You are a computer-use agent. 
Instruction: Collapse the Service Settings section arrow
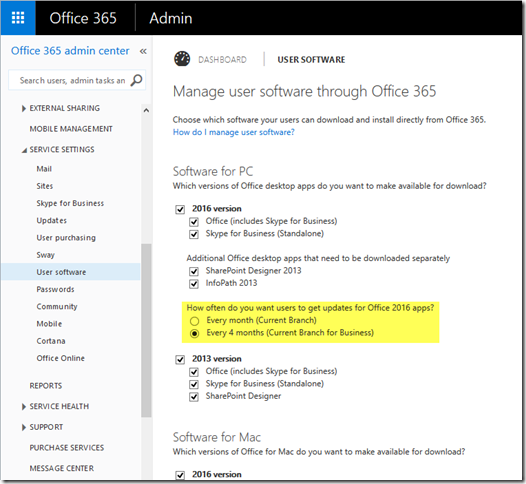[x=24, y=150]
